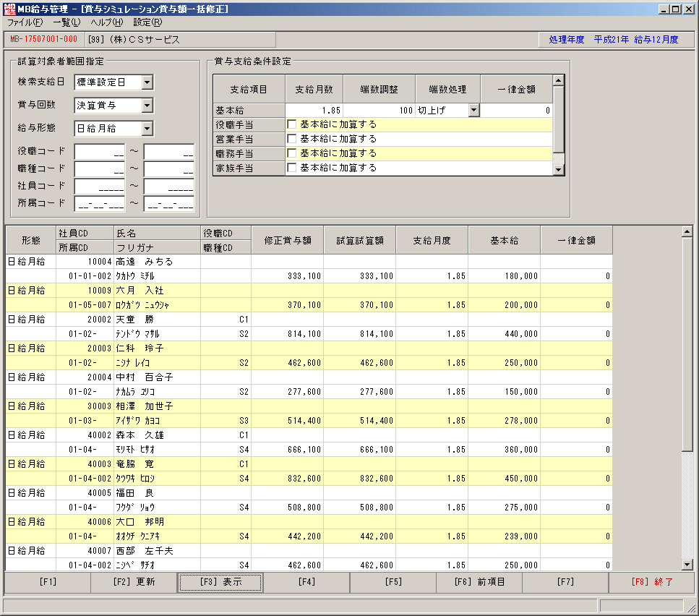699x616 pixels.
Task: Click the MB給与管理 app icon in title bar
Action: pos(9,9)
